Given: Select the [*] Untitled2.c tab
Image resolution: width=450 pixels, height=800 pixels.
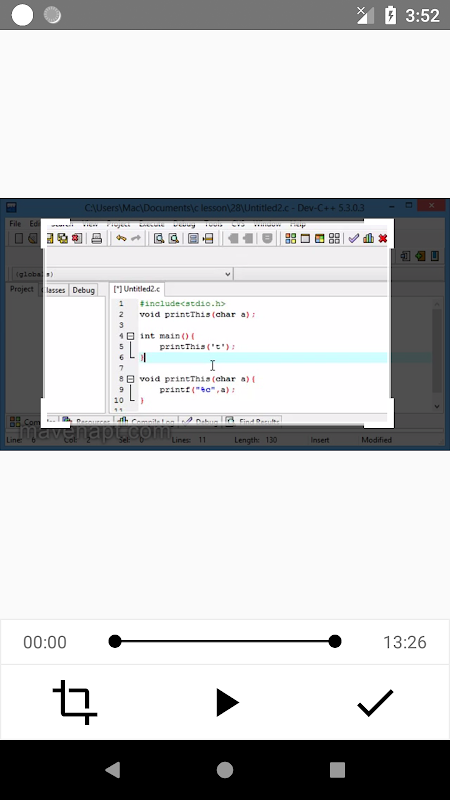Looking at the screenshot, I should (x=137, y=289).
